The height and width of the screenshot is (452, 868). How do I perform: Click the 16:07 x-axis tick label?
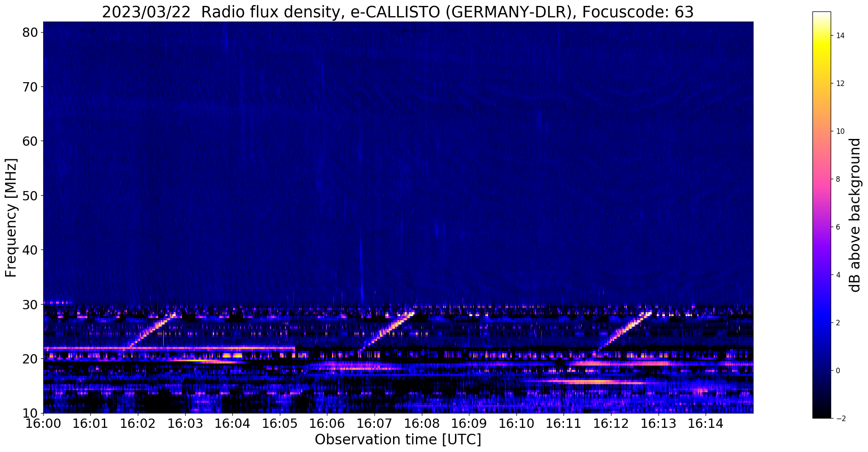(374, 424)
